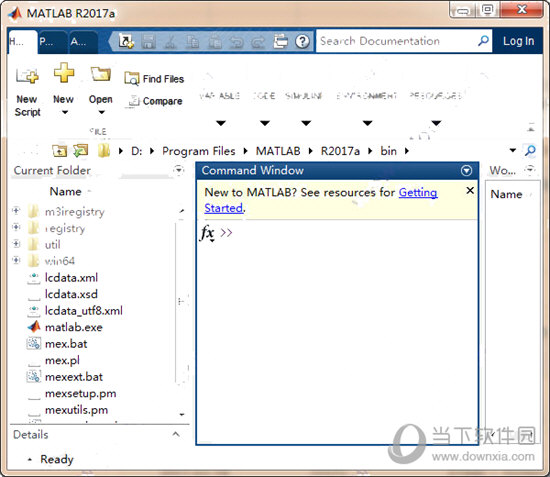This screenshot has height=477, width=550.
Task: Click Compare in the toolstrip
Action: click(155, 101)
